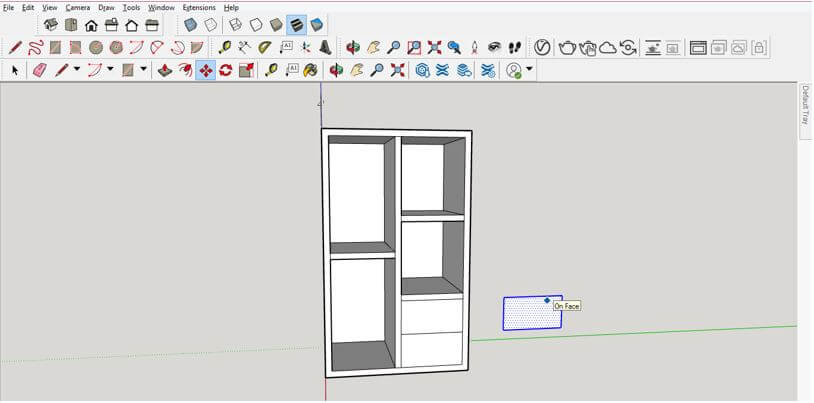Select the Axes tool

click(x=306, y=48)
